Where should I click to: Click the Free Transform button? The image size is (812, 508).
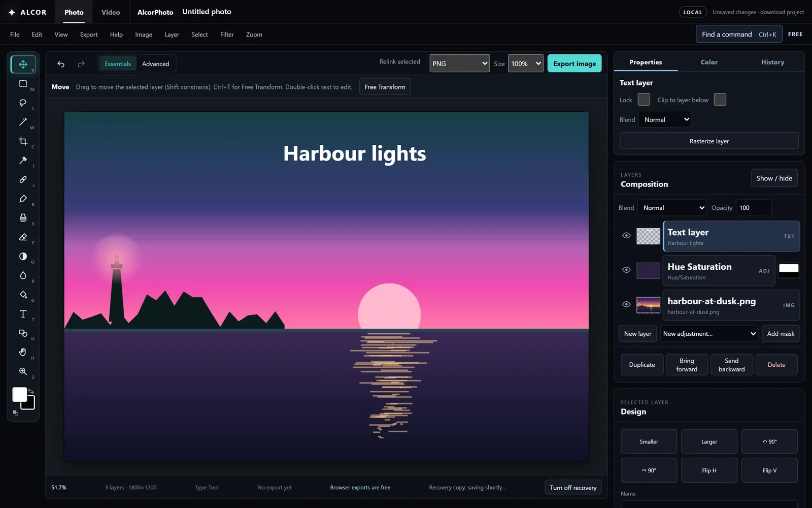[x=385, y=87]
